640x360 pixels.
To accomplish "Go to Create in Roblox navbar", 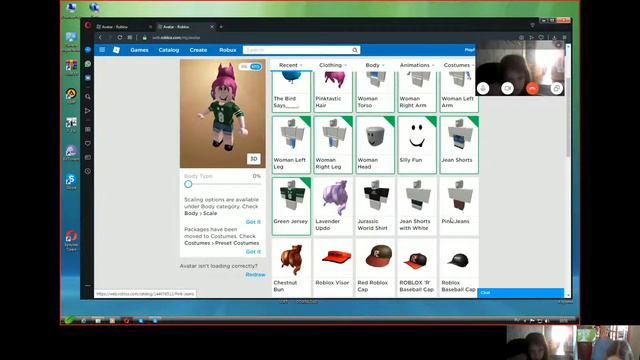I will click(x=198, y=50).
